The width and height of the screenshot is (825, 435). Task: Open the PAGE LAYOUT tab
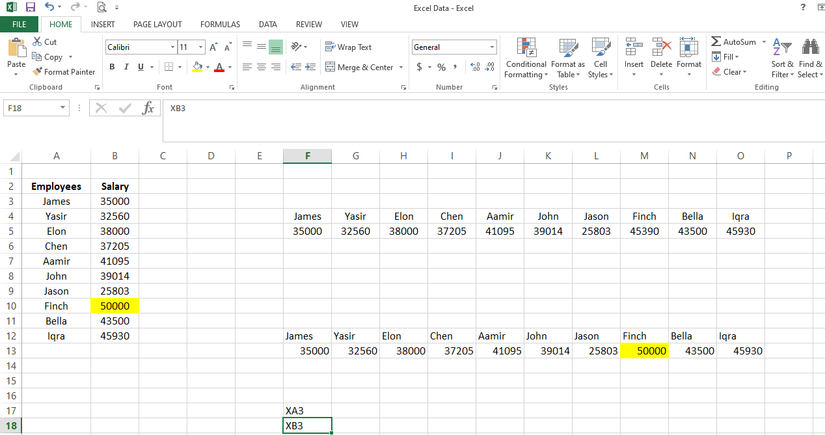coord(157,24)
